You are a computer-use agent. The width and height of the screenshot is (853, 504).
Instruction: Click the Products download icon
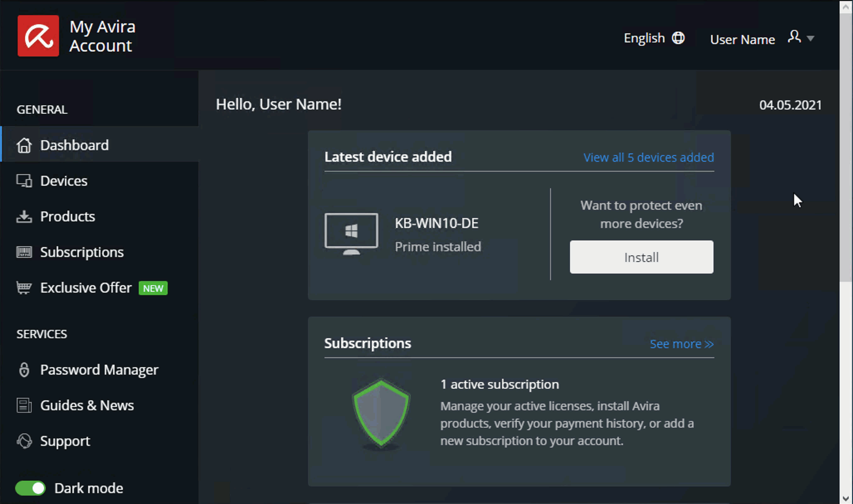[24, 216]
